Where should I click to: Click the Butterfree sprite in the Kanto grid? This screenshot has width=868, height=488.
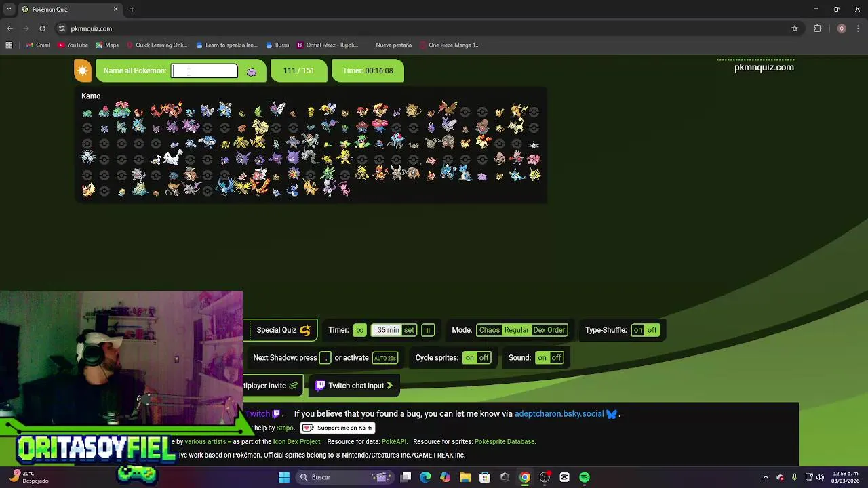pyautogui.click(x=277, y=108)
